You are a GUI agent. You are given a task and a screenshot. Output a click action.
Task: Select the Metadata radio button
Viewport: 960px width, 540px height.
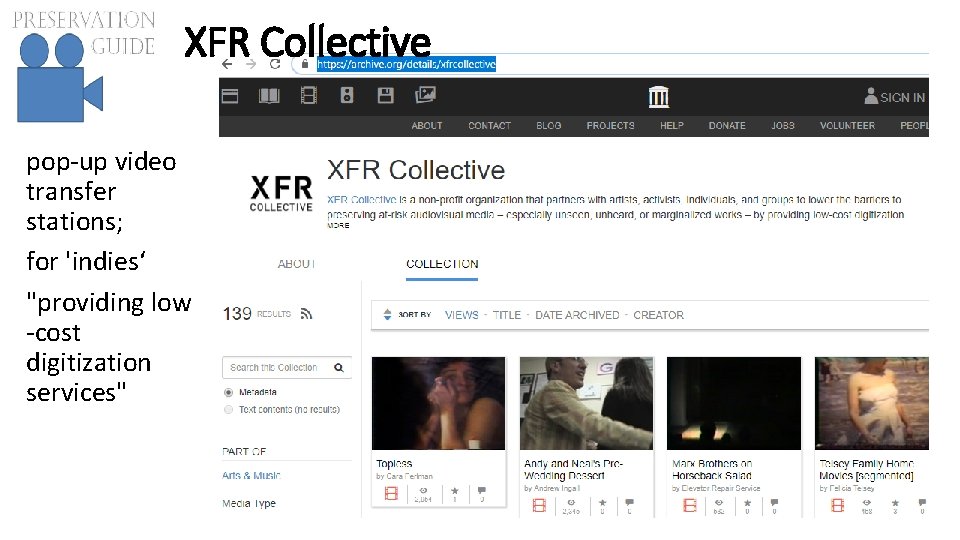pos(228,392)
